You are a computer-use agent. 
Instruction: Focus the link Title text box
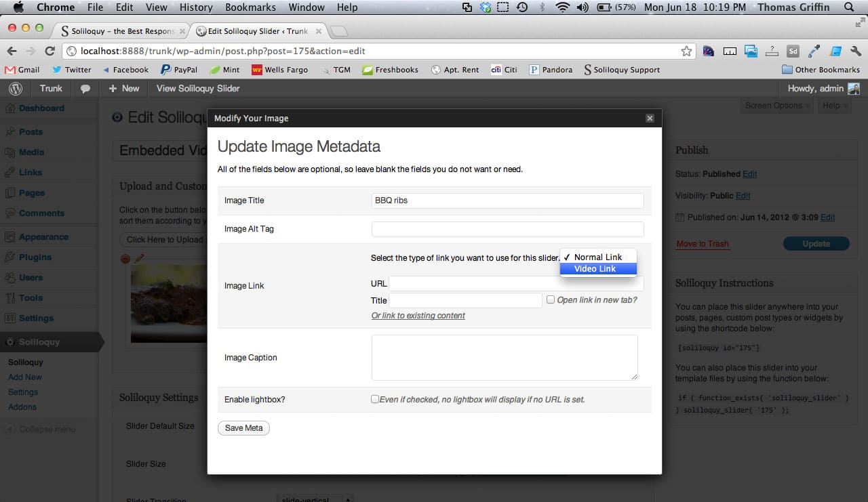coord(465,300)
